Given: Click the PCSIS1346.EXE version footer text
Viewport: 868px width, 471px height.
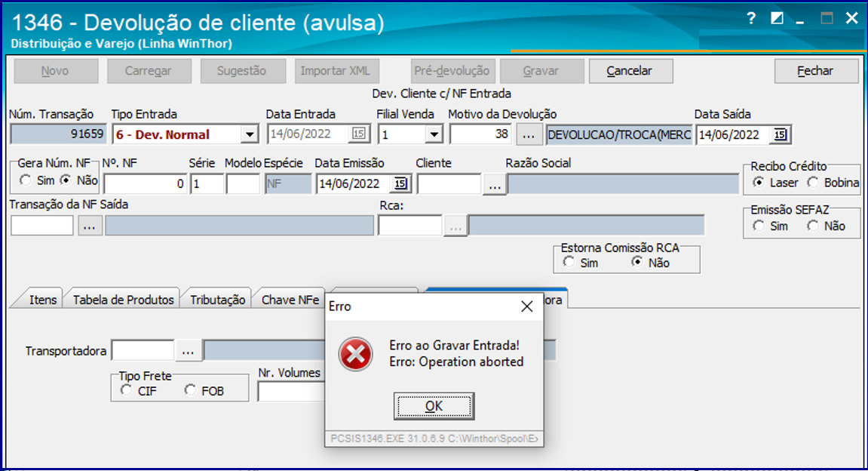Looking at the screenshot, I should (434, 439).
